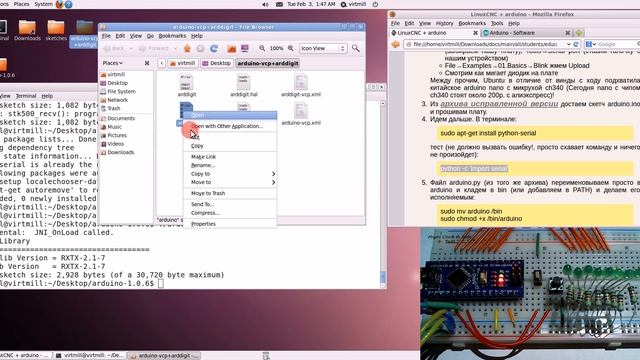
Task: Select the arddigit.hal file icon
Action: (244, 83)
